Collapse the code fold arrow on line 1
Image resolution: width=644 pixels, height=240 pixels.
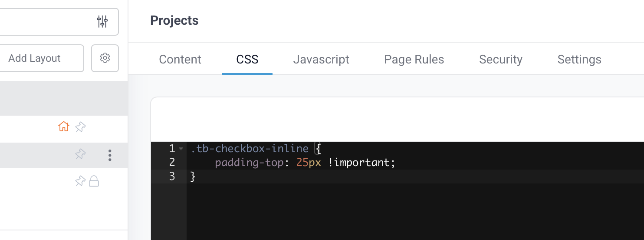pyautogui.click(x=181, y=149)
